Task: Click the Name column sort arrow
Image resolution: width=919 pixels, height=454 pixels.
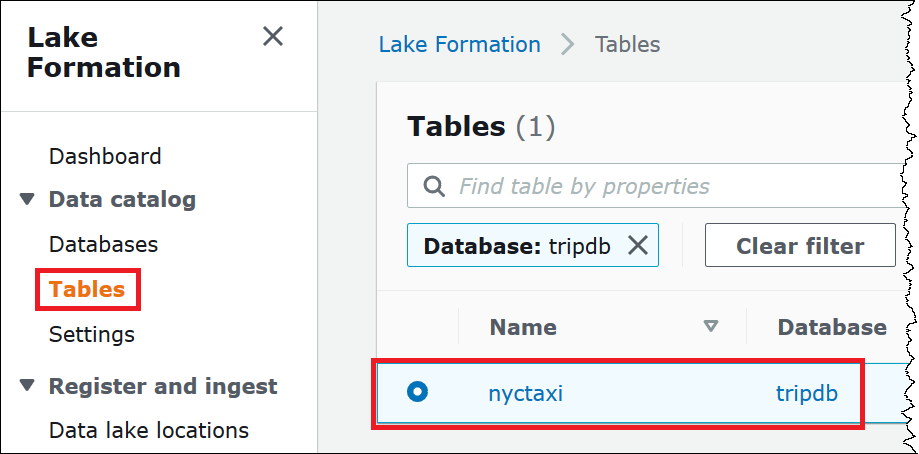Action: click(x=711, y=327)
